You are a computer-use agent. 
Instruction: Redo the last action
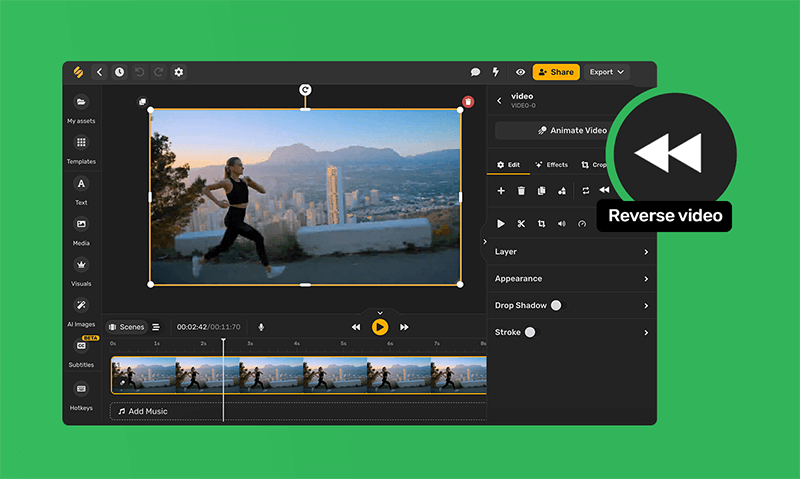(x=159, y=72)
